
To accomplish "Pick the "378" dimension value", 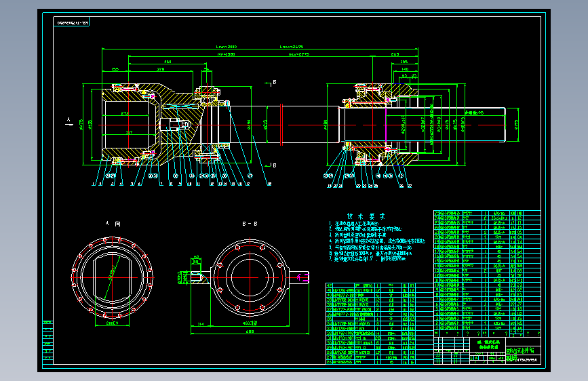I will [161, 69].
